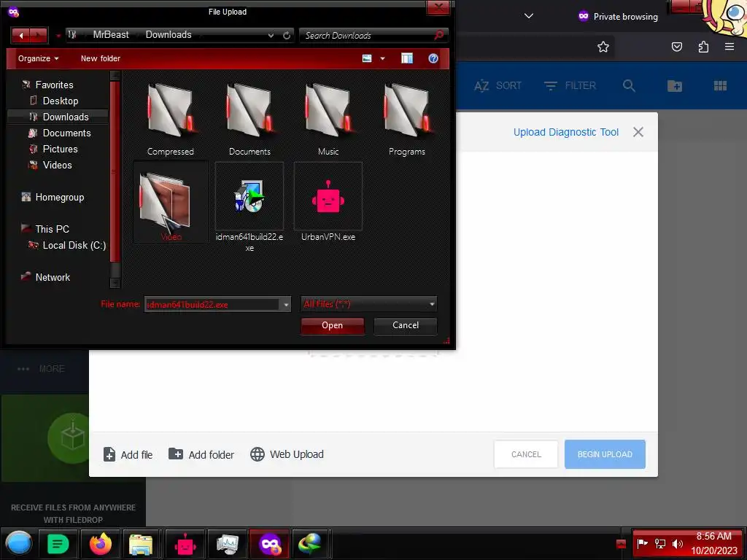This screenshot has height=560, width=747.
Task: Click MrBeast in address path
Action: click(111, 35)
